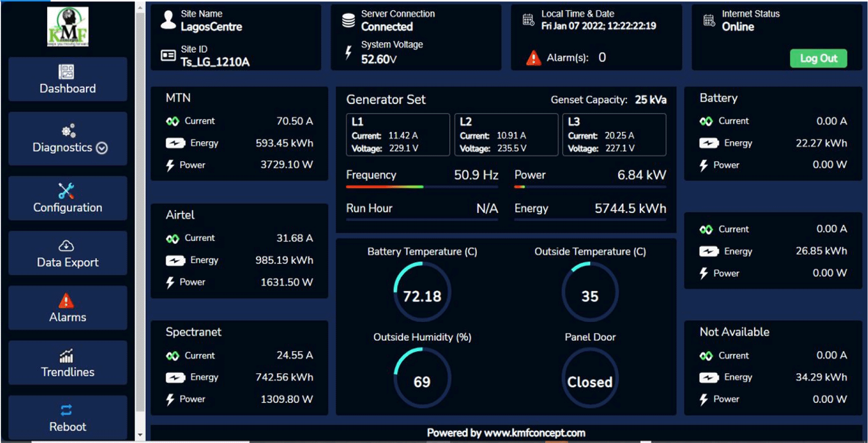Screen dimensions: 868x443
Task: Click the Dashboard panel icon
Action: [x=66, y=71]
